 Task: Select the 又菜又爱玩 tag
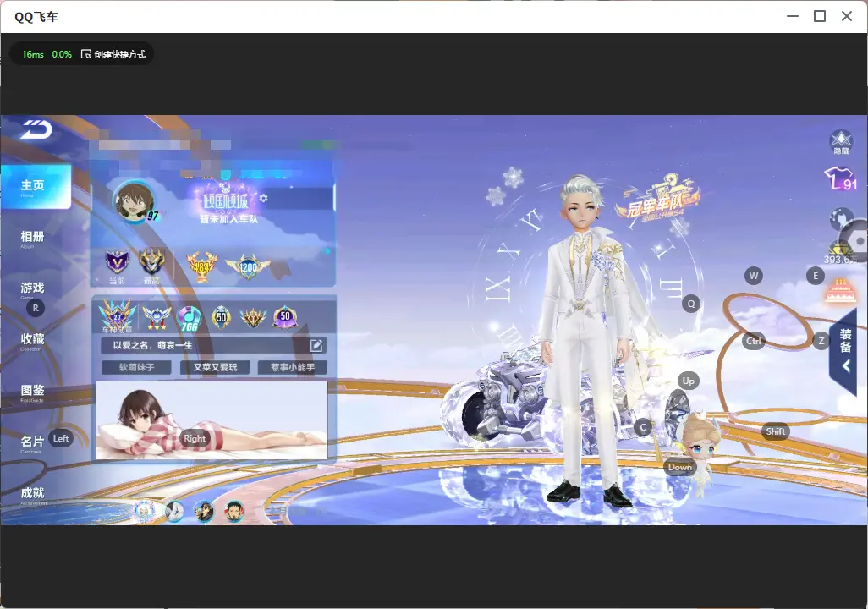pyautogui.click(x=215, y=367)
